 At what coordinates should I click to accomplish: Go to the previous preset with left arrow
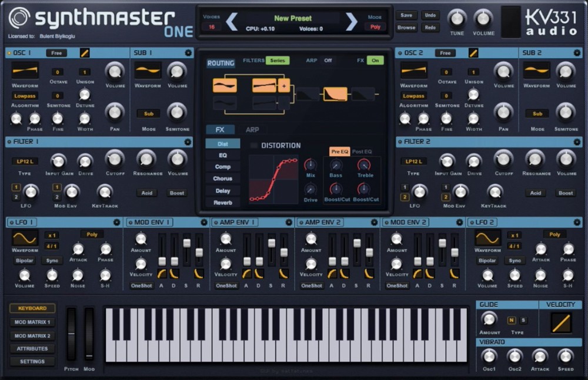[232, 22]
